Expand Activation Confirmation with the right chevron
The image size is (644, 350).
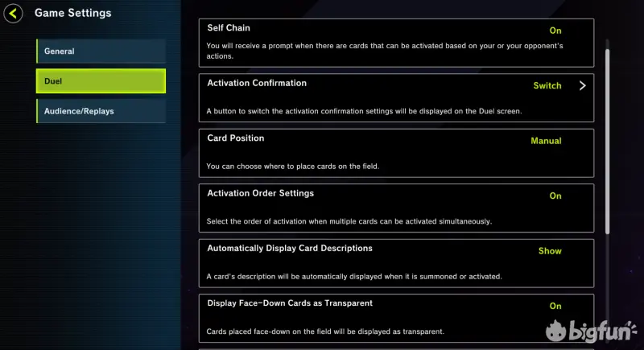click(x=582, y=85)
